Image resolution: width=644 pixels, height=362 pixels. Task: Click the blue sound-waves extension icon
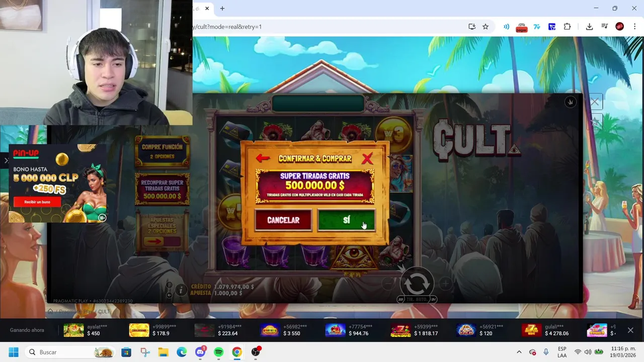pos(507,27)
